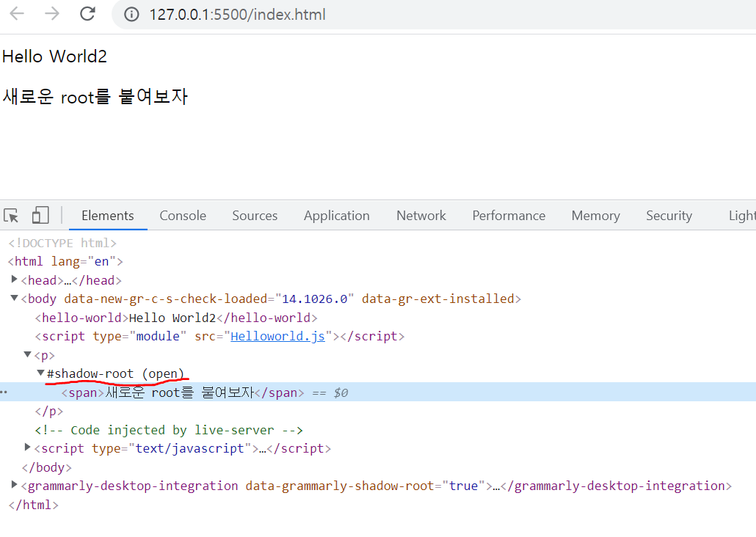Switch to the Memory tab

point(595,216)
